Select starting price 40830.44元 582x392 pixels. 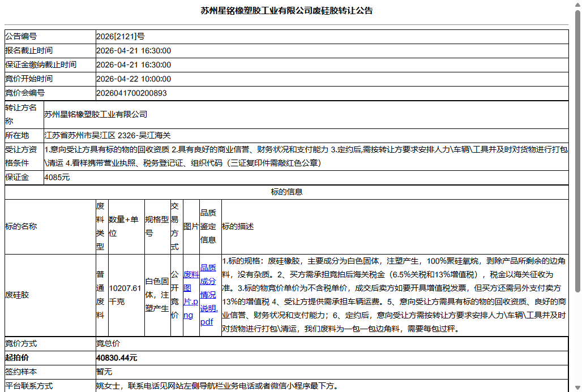click(x=117, y=357)
